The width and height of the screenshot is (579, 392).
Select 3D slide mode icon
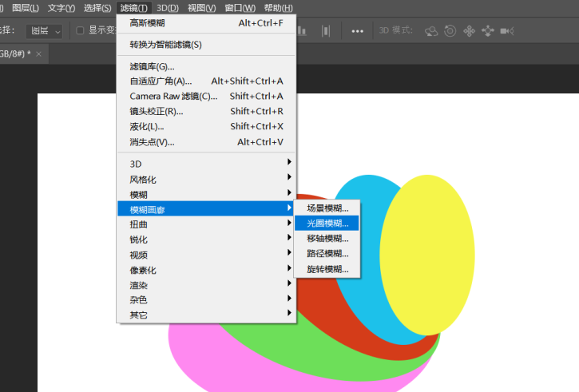click(488, 31)
